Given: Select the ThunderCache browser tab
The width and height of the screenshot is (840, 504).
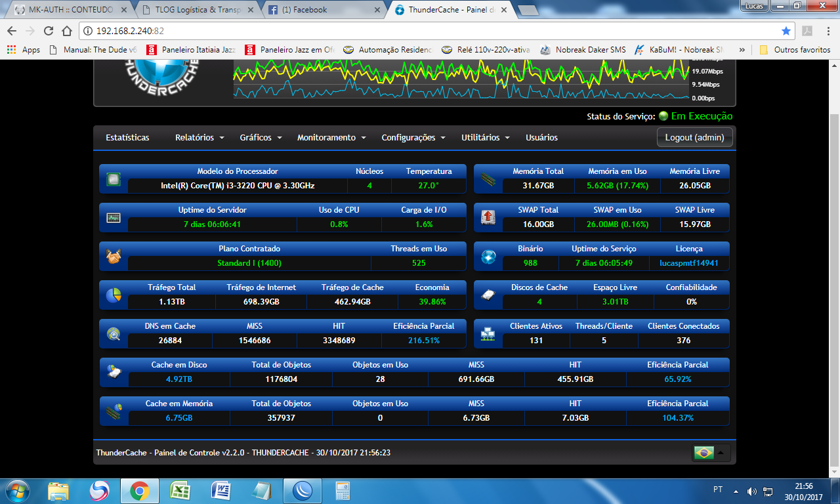Looking at the screenshot, I should point(450,10).
